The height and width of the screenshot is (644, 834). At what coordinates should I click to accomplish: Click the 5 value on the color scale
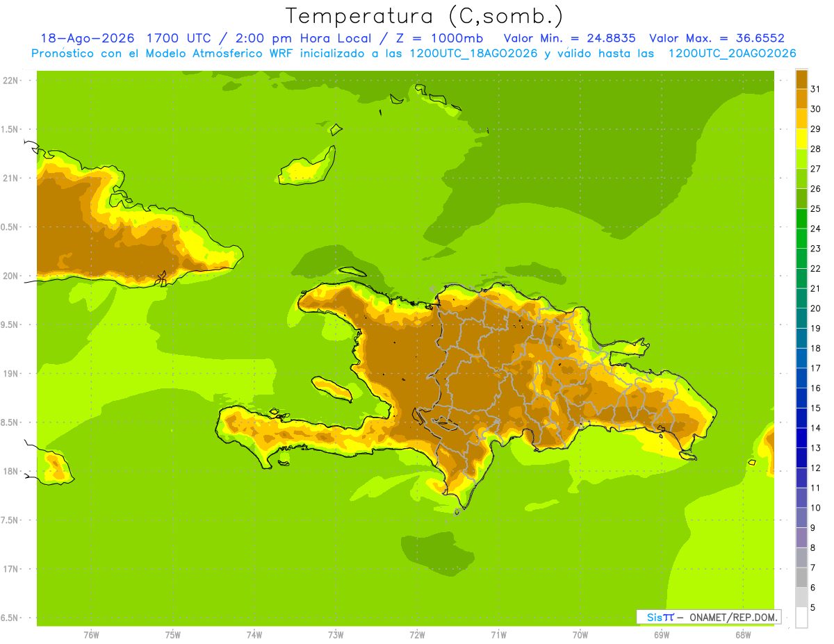point(813,608)
